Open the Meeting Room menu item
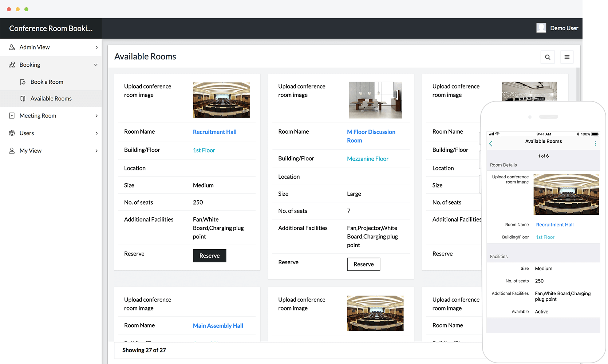608x364 pixels. coord(51,116)
